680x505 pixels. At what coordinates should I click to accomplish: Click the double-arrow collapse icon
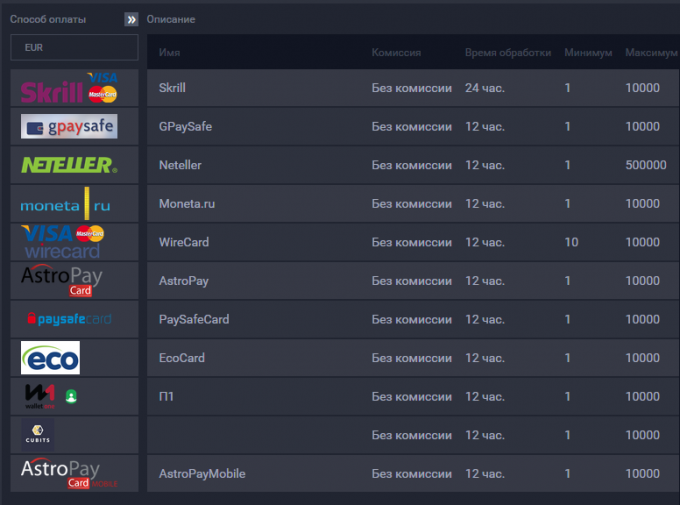point(131,19)
